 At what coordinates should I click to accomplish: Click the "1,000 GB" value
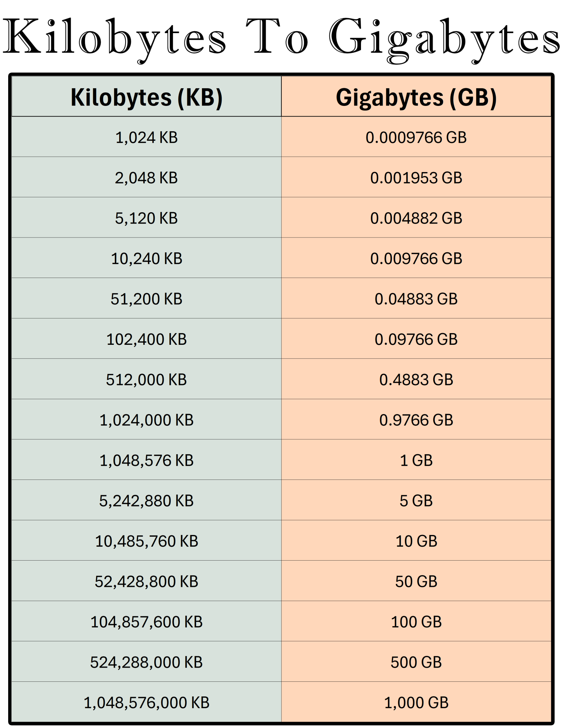point(416,702)
